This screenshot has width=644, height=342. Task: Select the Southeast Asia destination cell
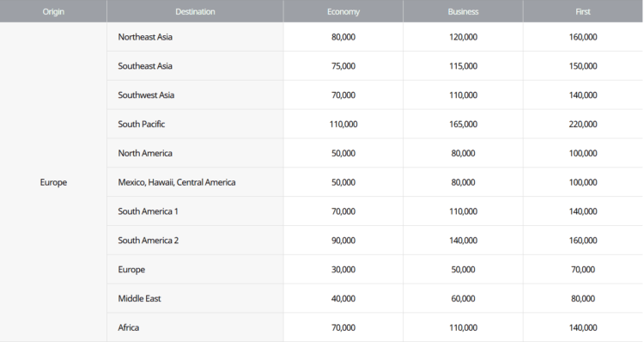[195, 66]
